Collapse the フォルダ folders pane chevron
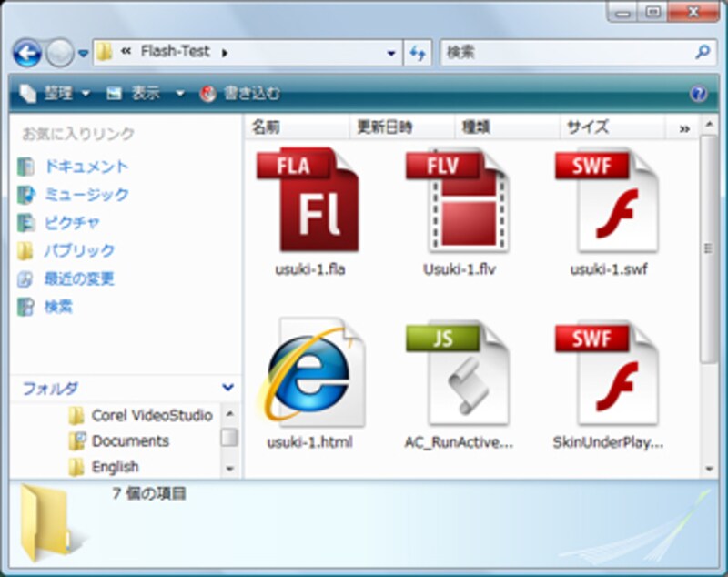This screenshot has height=577, width=728. 227,388
